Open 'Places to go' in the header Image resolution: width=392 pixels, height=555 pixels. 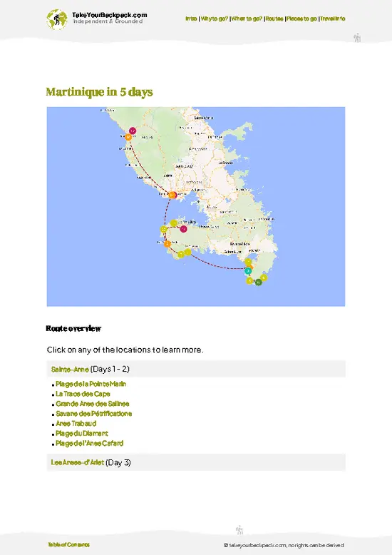(301, 19)
